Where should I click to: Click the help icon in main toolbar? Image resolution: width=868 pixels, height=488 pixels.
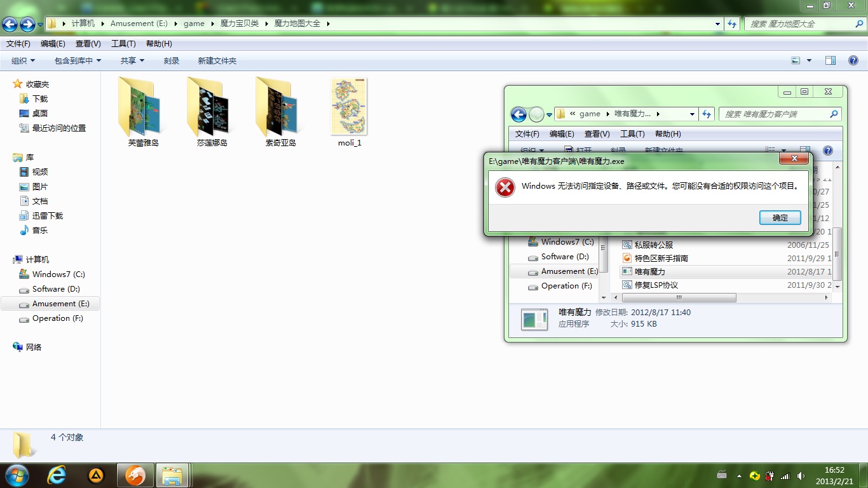click(x=853, y=60)
